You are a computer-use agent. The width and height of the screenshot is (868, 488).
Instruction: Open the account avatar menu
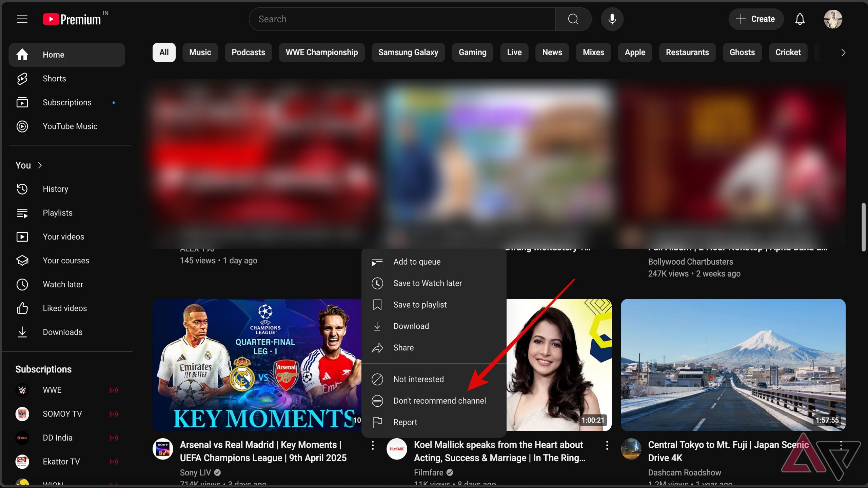click(833, 19)
